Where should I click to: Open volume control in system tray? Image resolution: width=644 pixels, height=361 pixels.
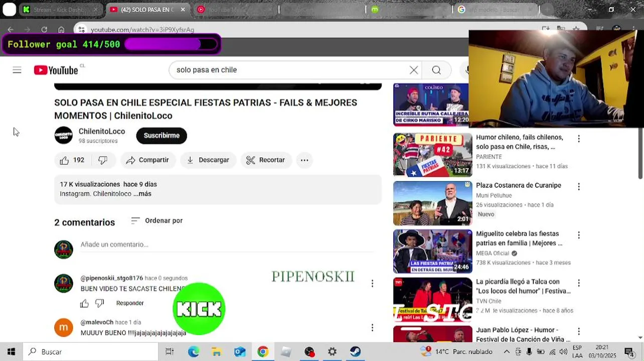563,352
